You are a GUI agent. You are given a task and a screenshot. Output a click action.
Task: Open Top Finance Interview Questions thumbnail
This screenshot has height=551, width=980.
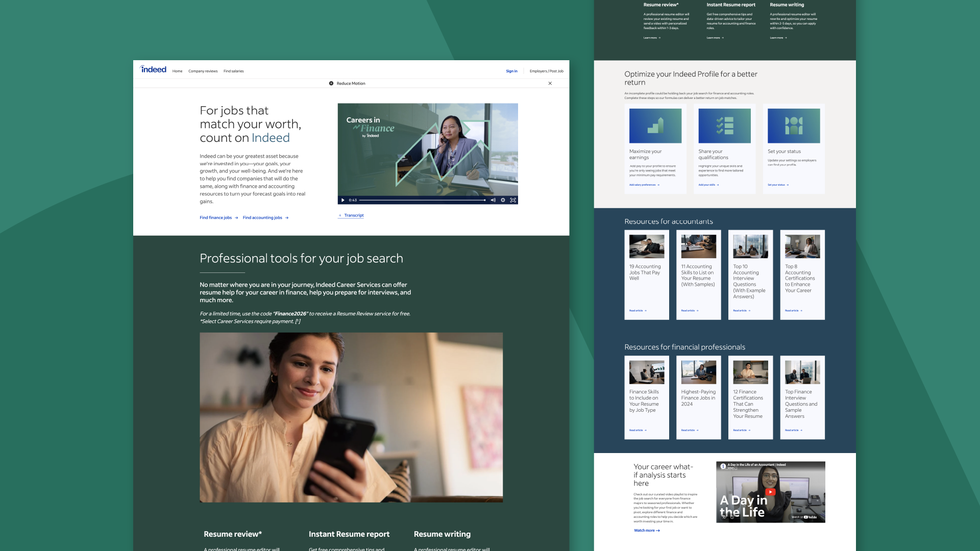tap(802, 372)
